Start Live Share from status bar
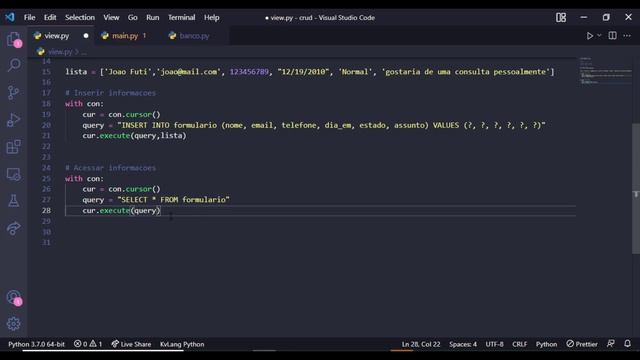 click(x=131, y=344)
